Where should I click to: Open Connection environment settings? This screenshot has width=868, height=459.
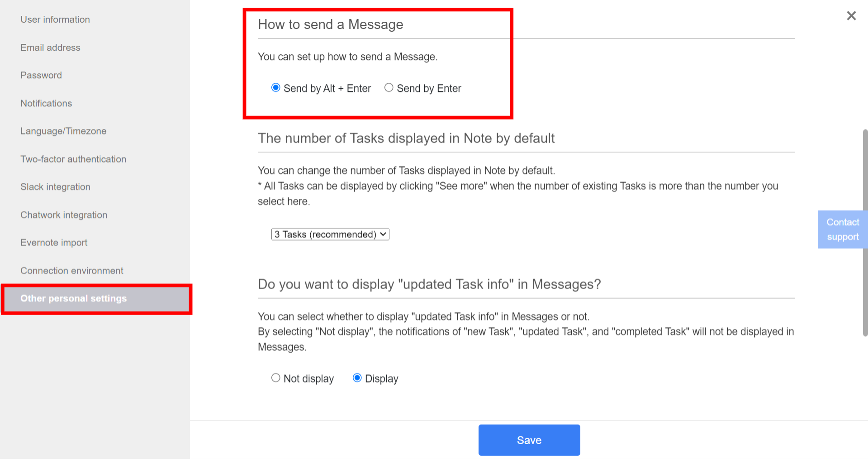(x=71, y=270)
